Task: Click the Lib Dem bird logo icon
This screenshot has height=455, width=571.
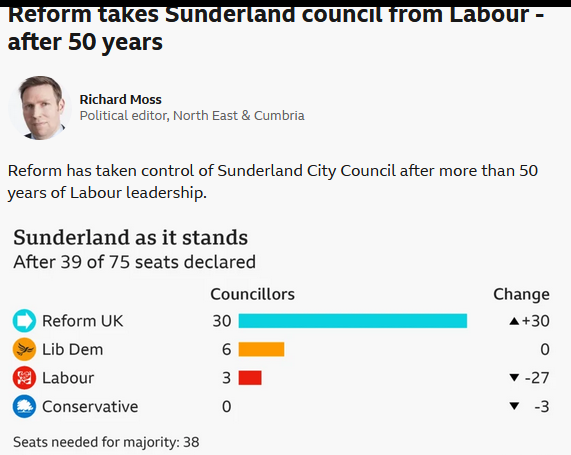Action: [24, 349]
